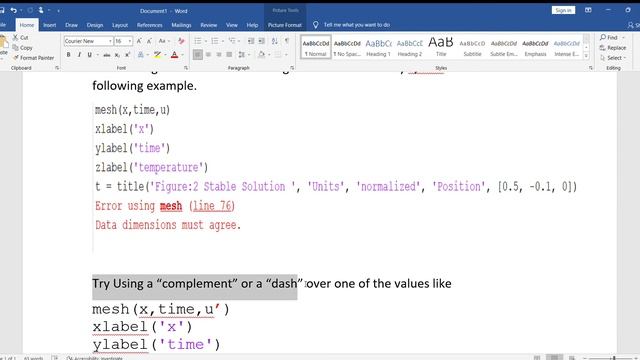640x360 pixels.
Task: Apply the Subtitle style
Action: pos(472,47)
